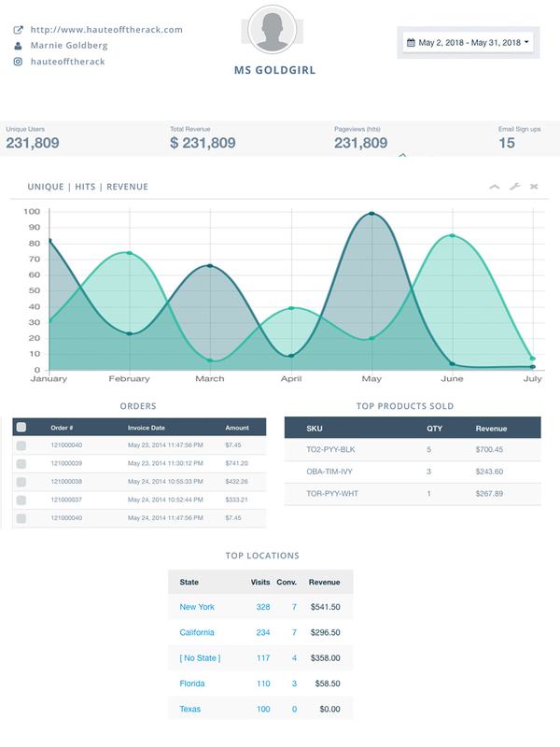Image resolution: width=560 pixels, height=747 pixels.
Task: Click the 110 visits value for Florida
Action: (263, 684)
